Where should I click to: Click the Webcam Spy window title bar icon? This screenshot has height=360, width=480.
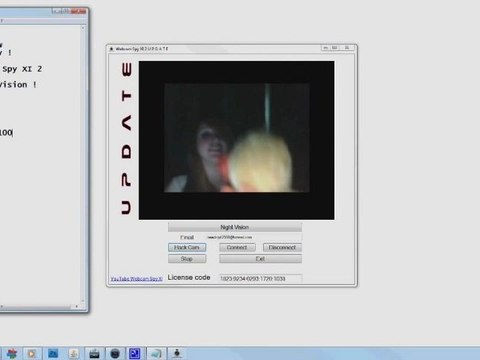coord(111,49)
